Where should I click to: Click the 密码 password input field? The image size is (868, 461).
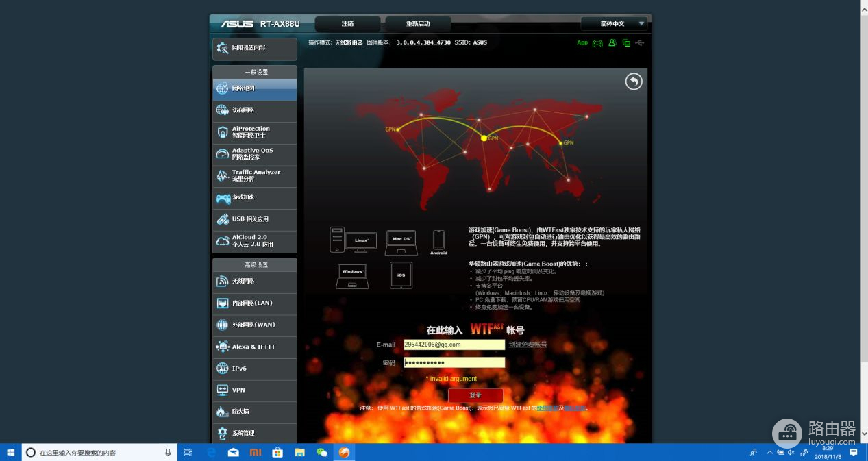[x=454, y=362]
